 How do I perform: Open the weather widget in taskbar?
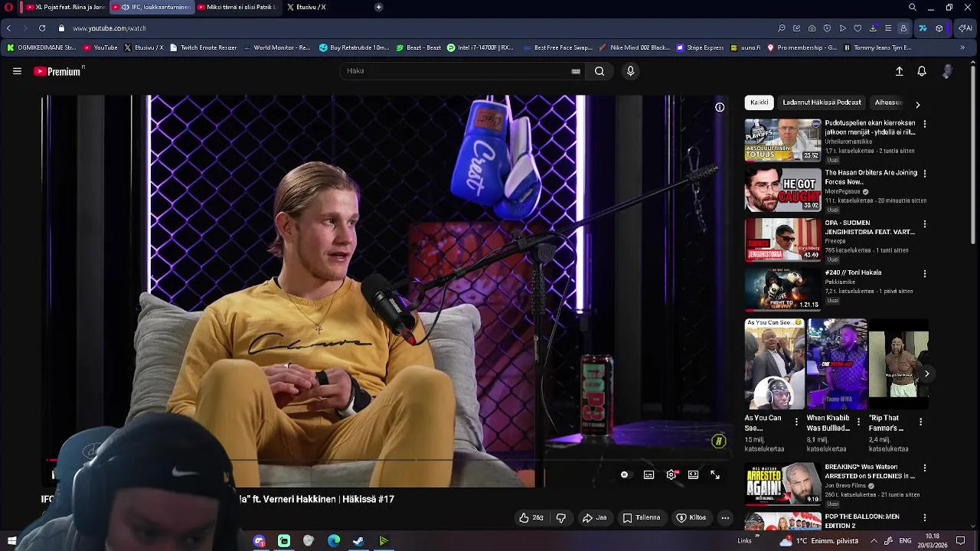click(819, 541)
